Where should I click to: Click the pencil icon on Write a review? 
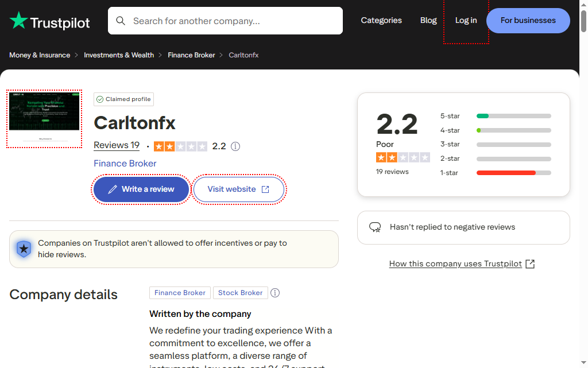click(x=112, y=189)
